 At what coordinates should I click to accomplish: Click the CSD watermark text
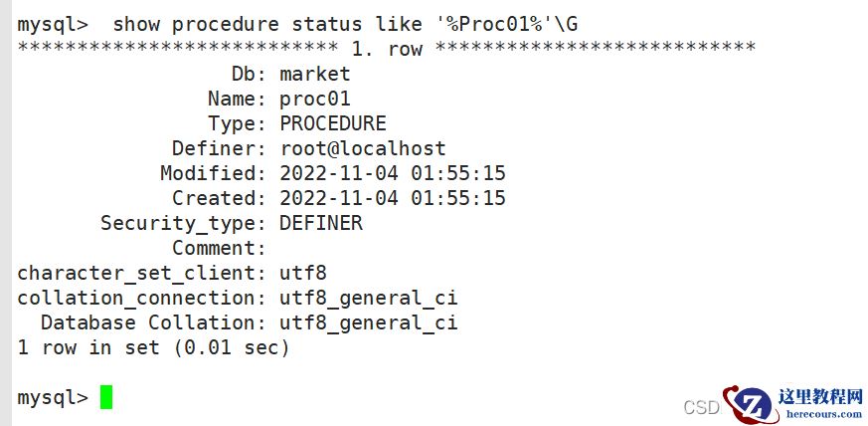click(702, 407)
